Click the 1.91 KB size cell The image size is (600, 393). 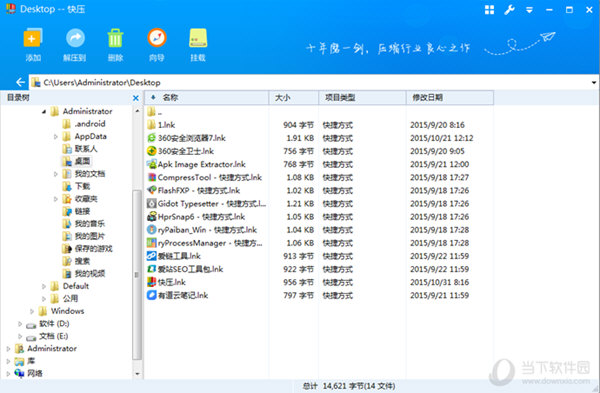click(x=300, y=138)
